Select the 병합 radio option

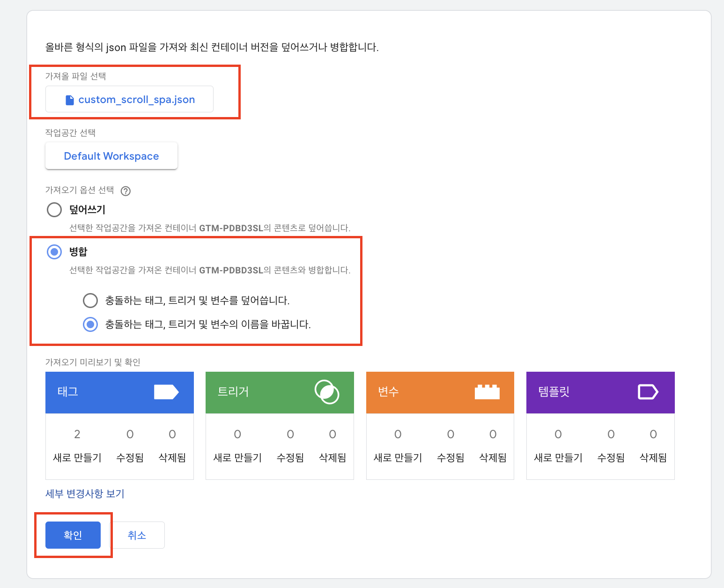[x=54, y=252]
